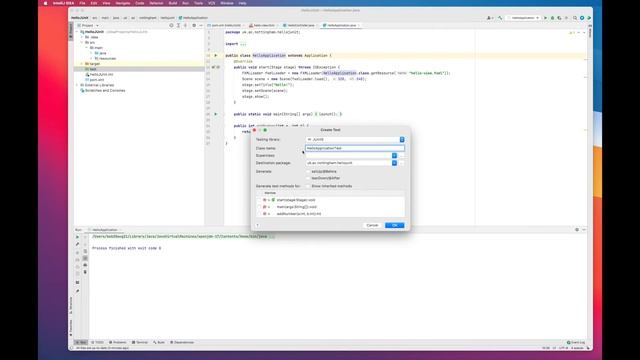Check the start(stage:Stage):void method
This screenshot has width=640, height=360.
259,200
